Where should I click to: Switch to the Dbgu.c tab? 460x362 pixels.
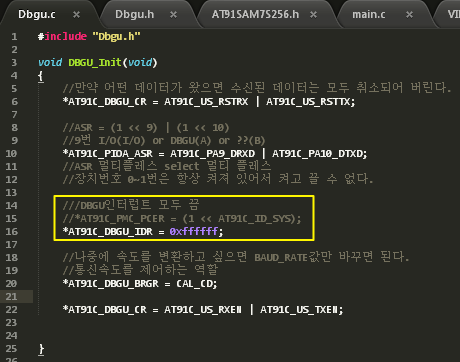(37, 14)
